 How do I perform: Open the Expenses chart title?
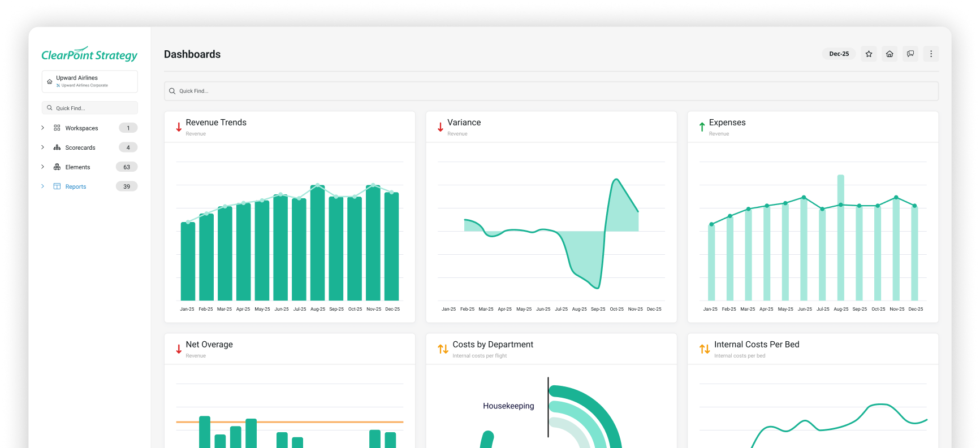click(x=727, y=123)
